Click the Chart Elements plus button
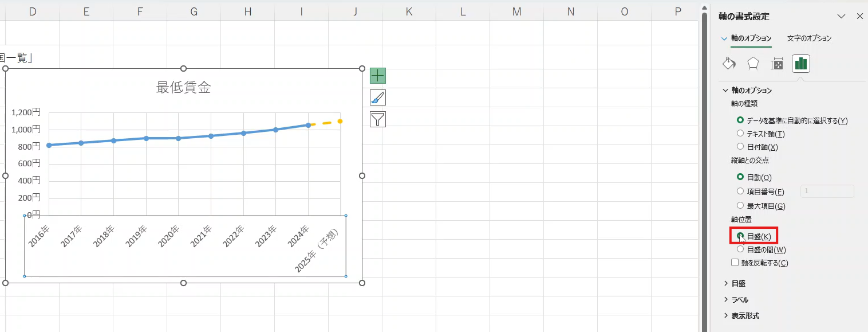This screenshot has height=332, width=868. 378,75
